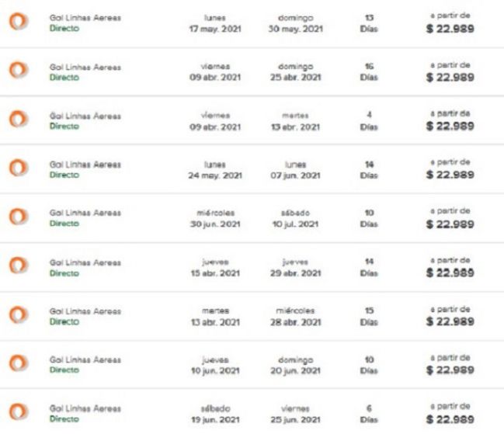Image resolution: width=504 pixels, height=434 pixels.
Task: Click Gol logo for 30 jun. 2021 flight
Action: tap(19, 217)
